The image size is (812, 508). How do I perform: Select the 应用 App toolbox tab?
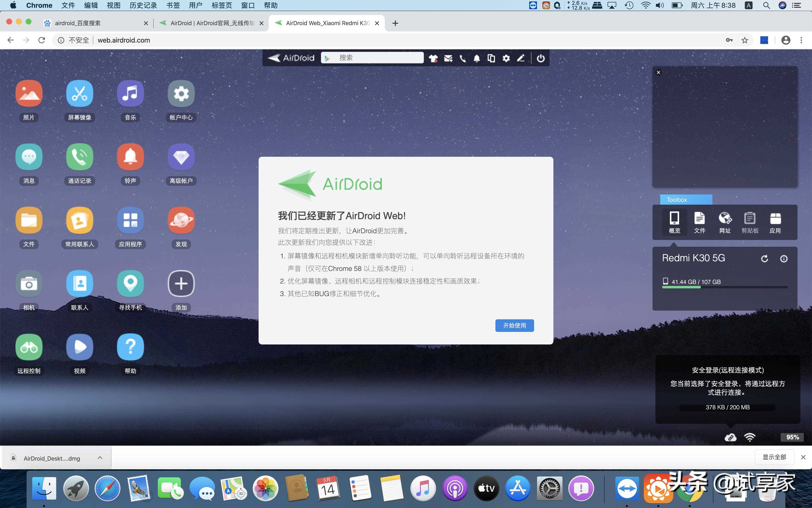point(775,222)
